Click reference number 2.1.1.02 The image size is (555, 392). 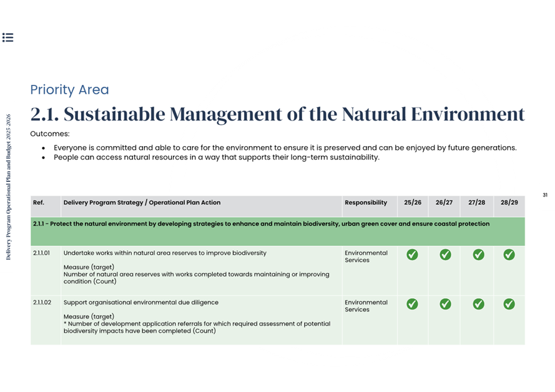(42, 303)
